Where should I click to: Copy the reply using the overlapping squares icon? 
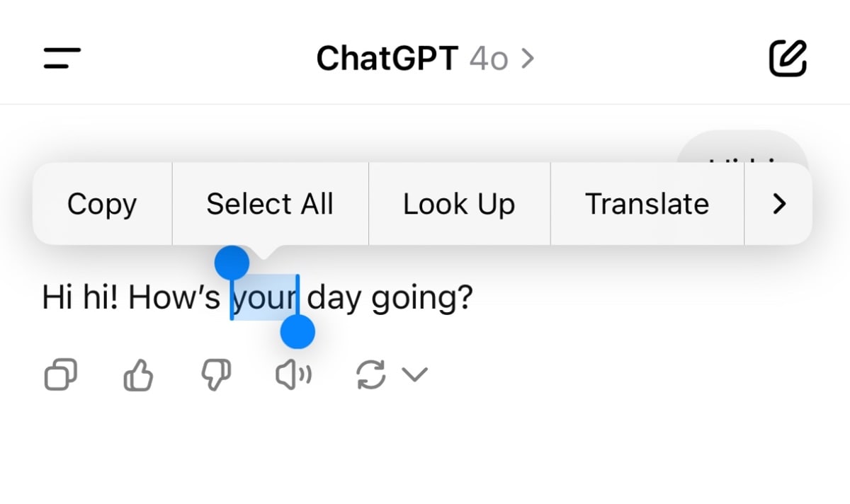[x=60, y=374]
